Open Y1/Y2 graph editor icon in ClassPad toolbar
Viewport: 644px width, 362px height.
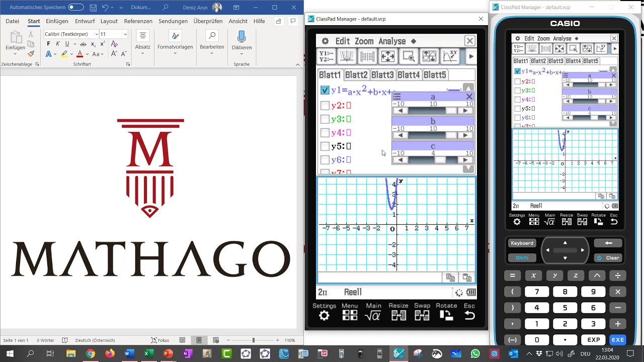coord(326,57)
